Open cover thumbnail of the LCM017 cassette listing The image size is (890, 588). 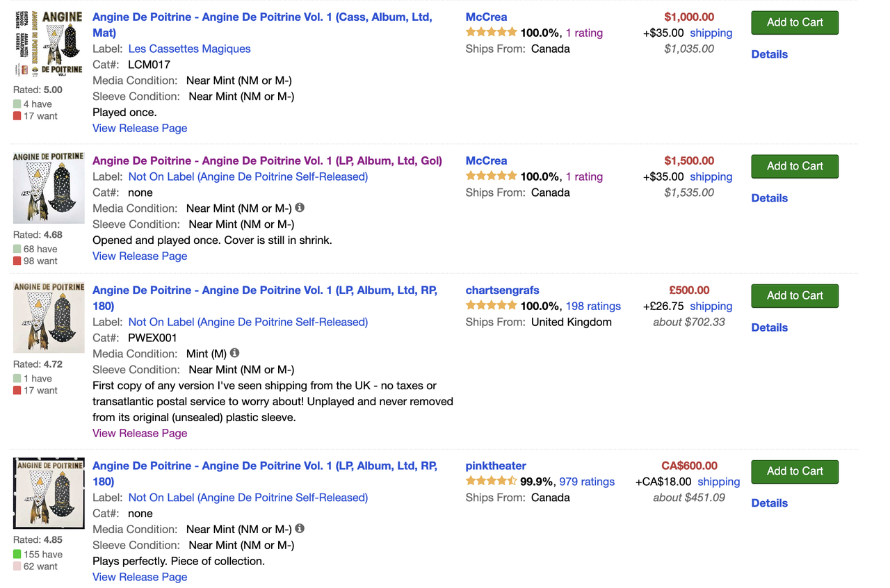click(48, 43)
